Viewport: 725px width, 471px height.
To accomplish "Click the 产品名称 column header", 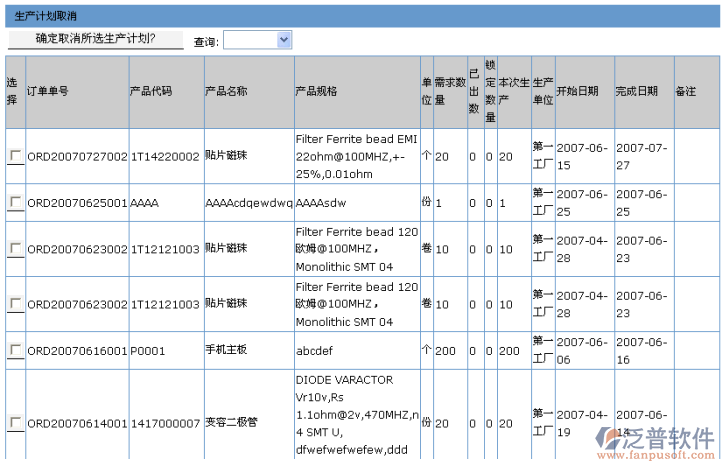I will coord(226,91).
